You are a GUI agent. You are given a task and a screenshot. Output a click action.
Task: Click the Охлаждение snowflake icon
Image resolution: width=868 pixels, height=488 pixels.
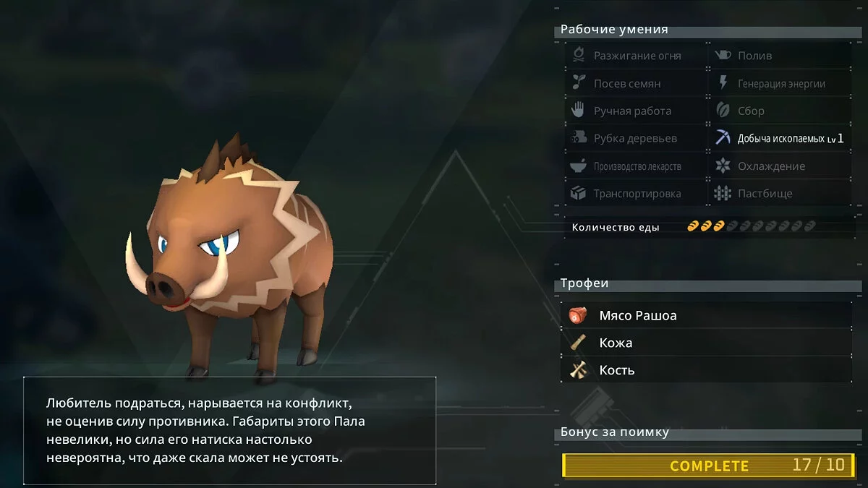click(x=723, y=166)
